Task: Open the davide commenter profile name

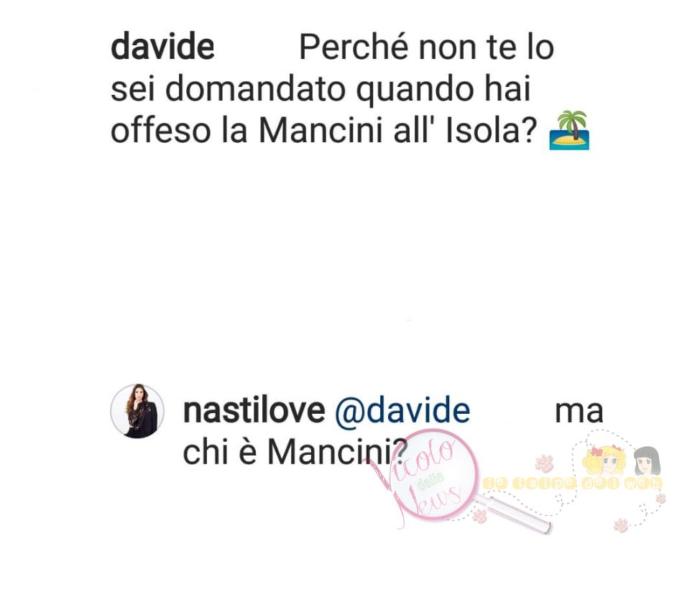Action: [162, 47]
